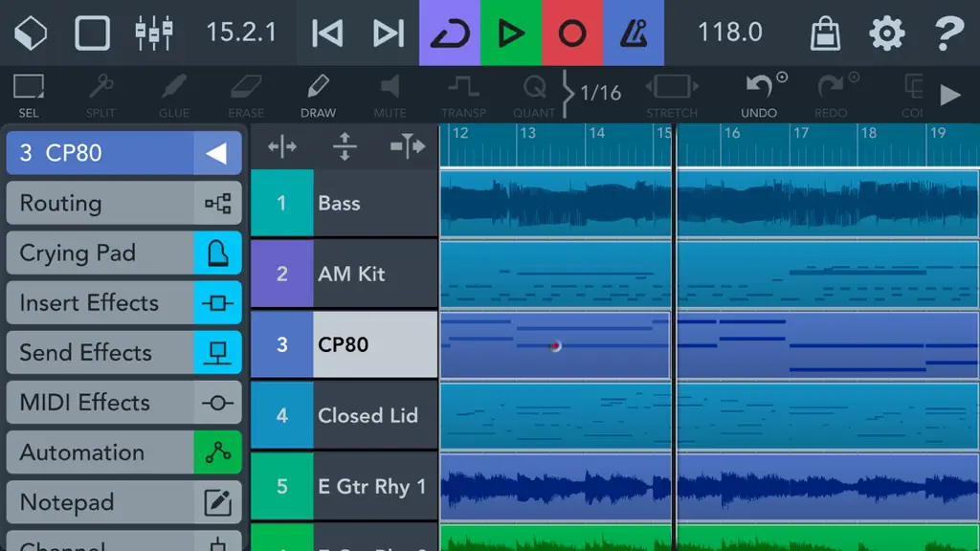
Task: Pick the Glue tool
Action: coord(174,95)
